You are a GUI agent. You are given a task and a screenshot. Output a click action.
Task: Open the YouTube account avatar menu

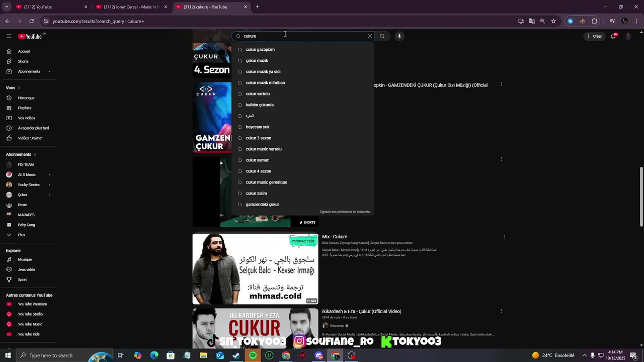(x=628, y=36)
